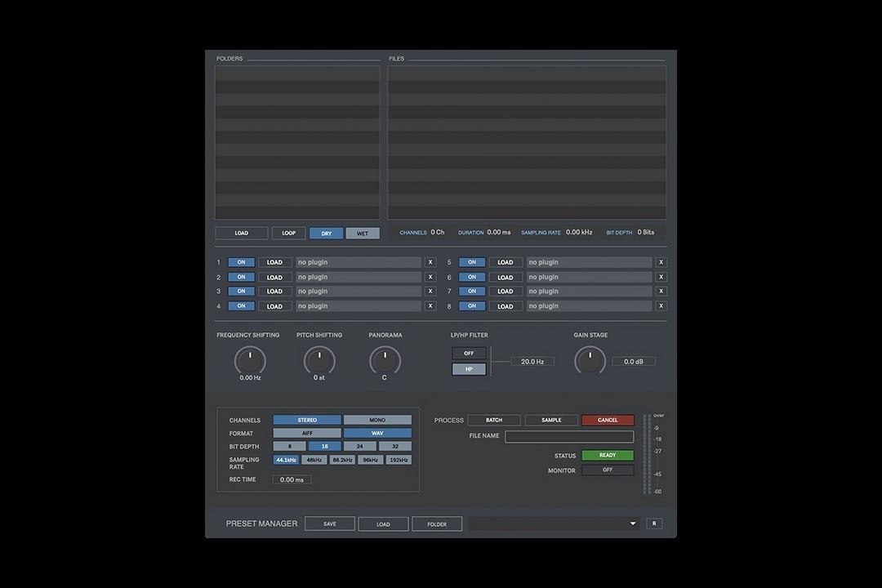Set bit depth to 8

tap(290, 446)
